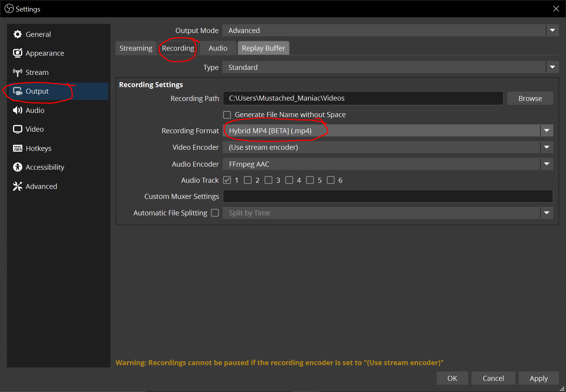The image size is (566, 392).
Task: Open General settings via gear icon
Action: point(18,34)
